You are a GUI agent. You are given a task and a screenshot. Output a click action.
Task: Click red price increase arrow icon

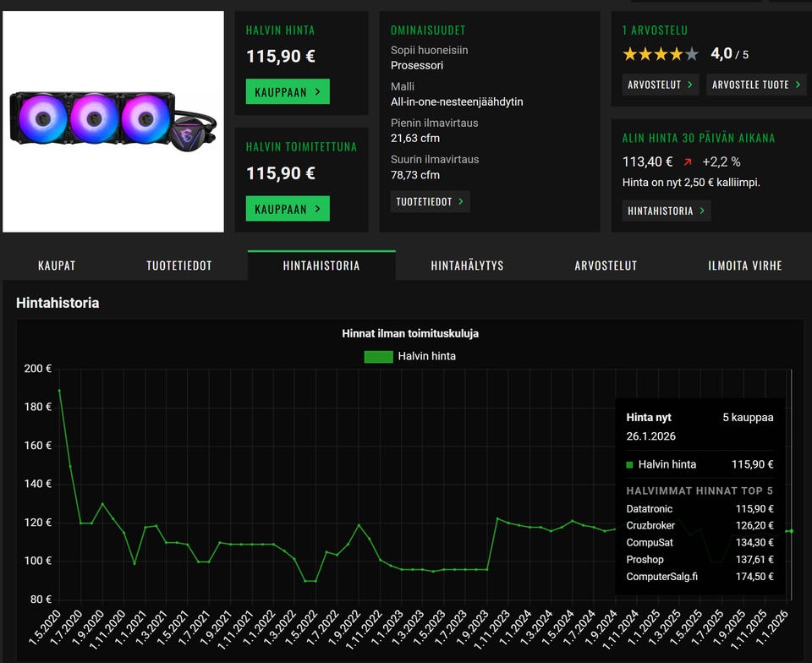[x=687, y=162]
